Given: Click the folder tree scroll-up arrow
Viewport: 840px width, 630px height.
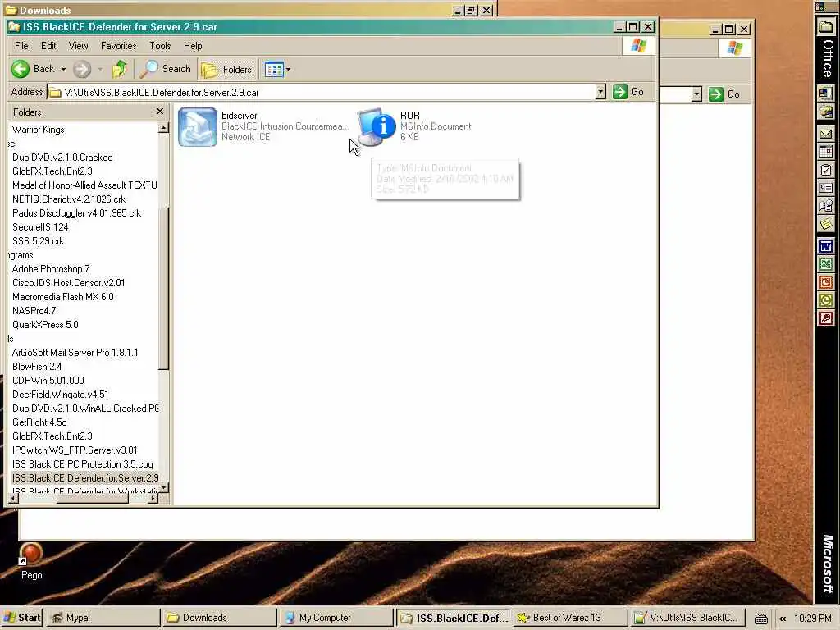Looking at the screenshot, I should tap(163, 127).
